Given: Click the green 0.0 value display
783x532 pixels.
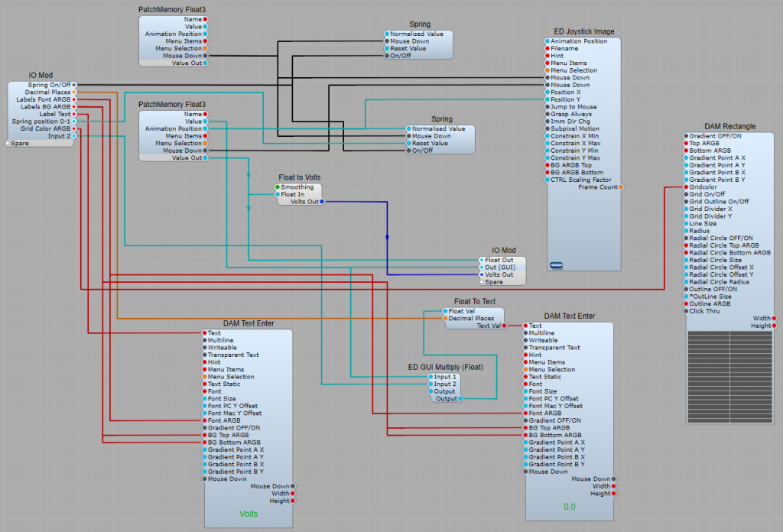Looking at the screenshot, I should coord(569,507).
